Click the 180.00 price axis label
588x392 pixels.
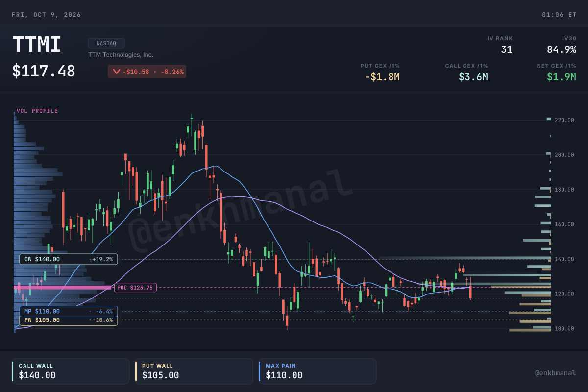coord(564,190)
